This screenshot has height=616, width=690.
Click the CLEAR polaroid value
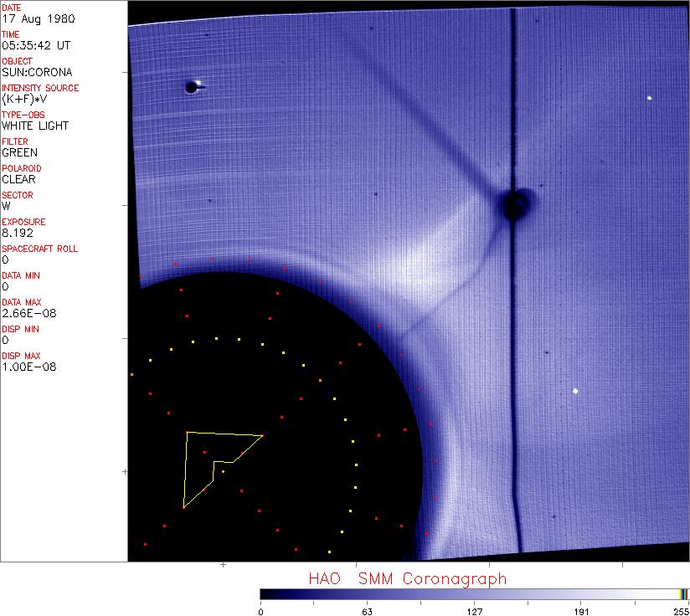tap(20, 180)
